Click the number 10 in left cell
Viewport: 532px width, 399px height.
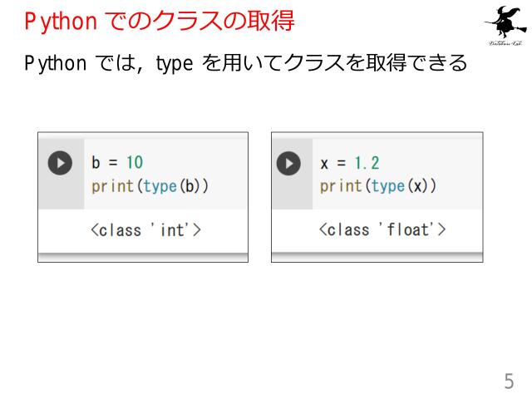click(135, 162)
